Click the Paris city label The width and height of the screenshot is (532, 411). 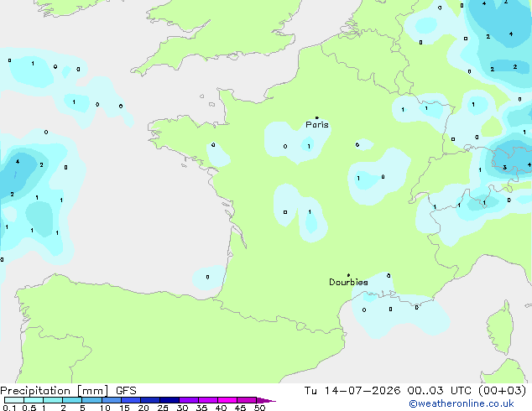pos(317,125)
